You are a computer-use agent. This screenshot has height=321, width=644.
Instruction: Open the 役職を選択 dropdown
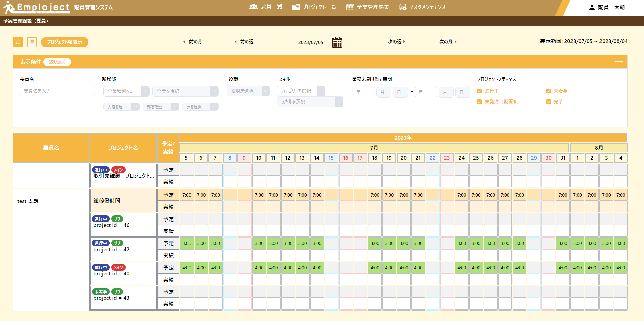click(x=248, y=91)
